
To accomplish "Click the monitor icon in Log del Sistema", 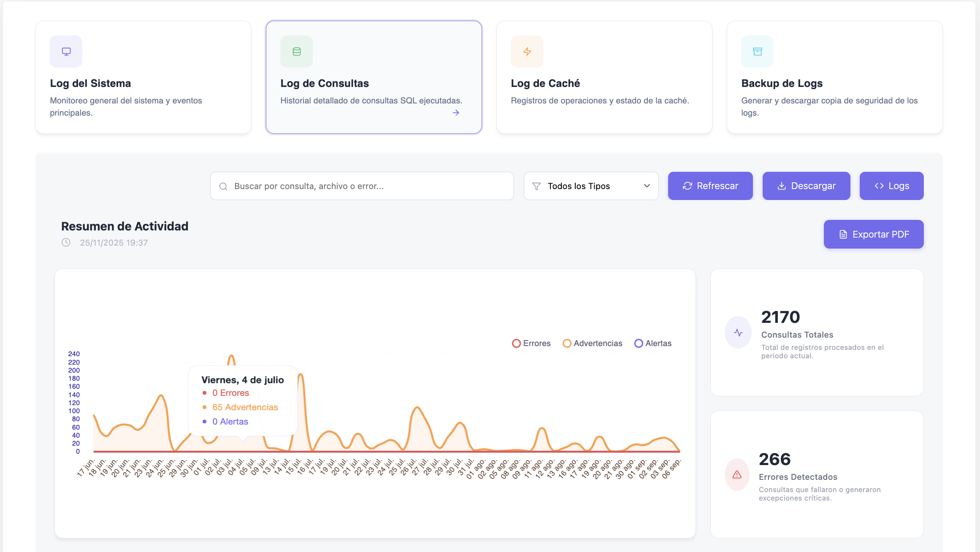I will pos(66,51).
